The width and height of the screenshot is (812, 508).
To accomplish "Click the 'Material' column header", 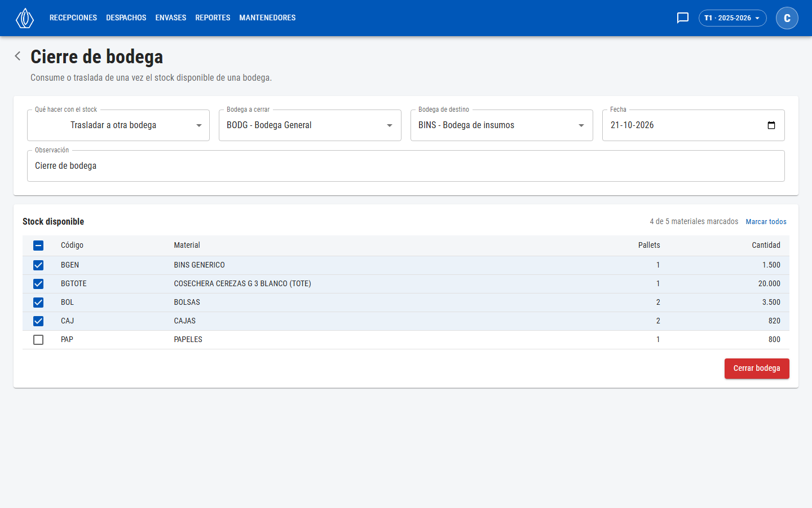I will [187, 246].
